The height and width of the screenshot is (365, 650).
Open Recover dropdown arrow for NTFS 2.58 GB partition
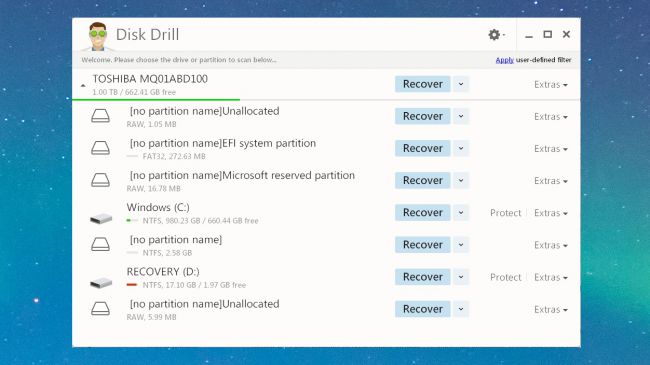pos(461,245)
